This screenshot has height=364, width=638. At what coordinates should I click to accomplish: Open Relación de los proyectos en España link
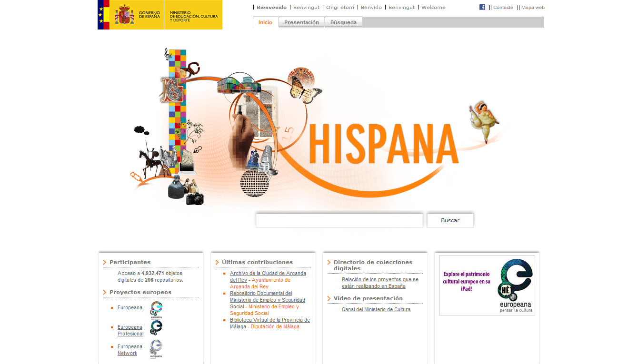[380, 283]
